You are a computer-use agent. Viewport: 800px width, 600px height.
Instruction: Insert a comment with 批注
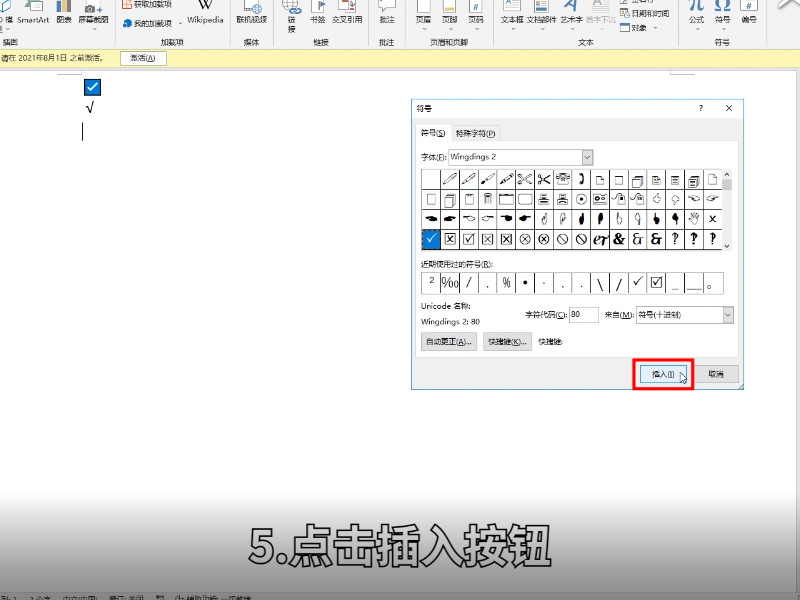tap(387, 13)
